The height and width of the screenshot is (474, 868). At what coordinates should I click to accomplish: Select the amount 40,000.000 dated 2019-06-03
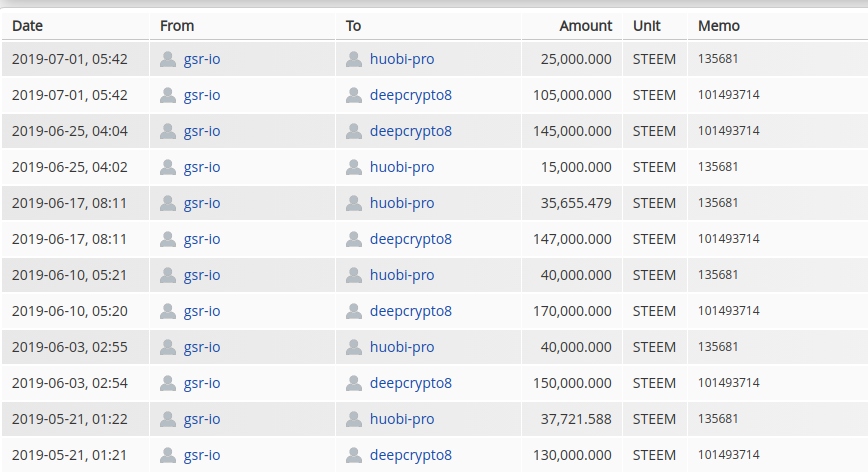tap(576, 347)
